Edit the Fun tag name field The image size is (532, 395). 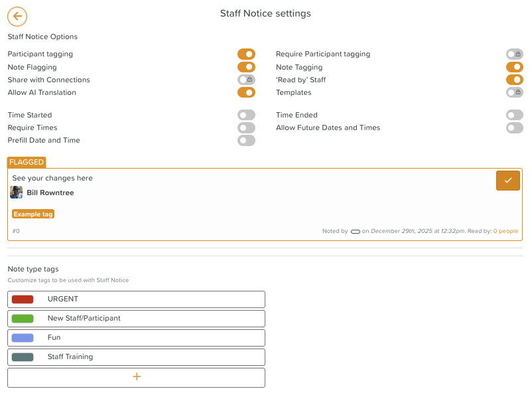(x=153, y=338)
